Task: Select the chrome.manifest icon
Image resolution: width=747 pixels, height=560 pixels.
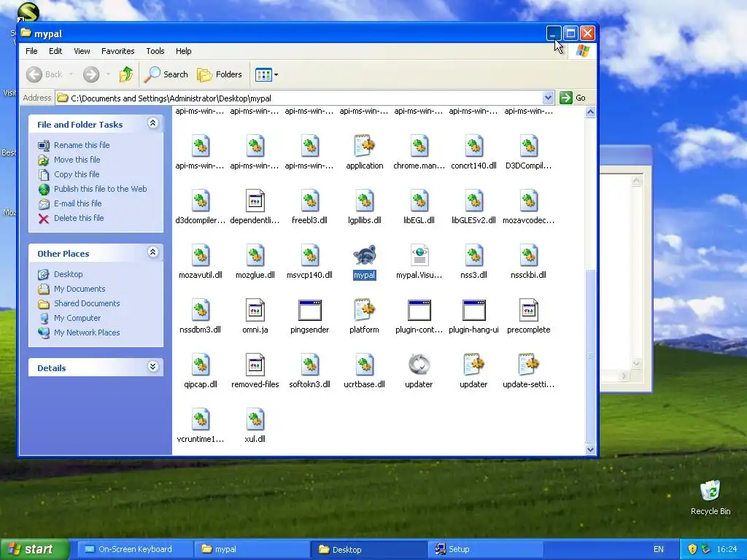Action: click(x=419, y=146)
